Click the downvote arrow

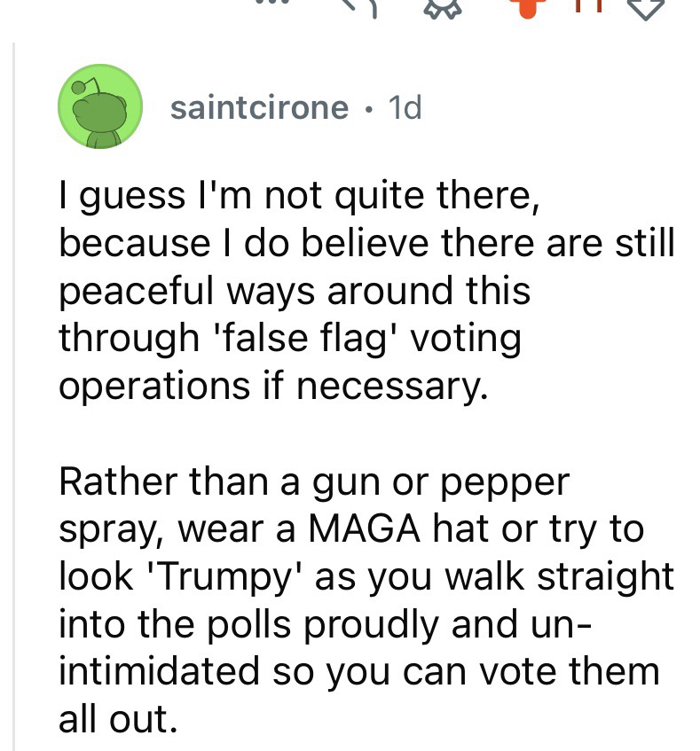[x=648, y=7]
